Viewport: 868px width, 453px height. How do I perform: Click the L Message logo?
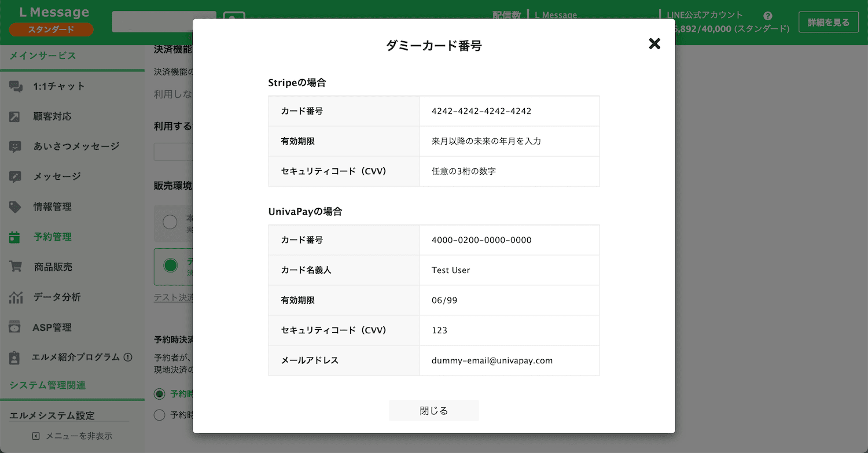54,13
